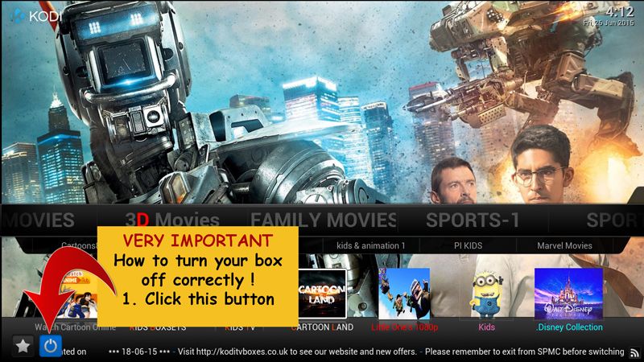Open the Marvel Movies submenu item

564,245
